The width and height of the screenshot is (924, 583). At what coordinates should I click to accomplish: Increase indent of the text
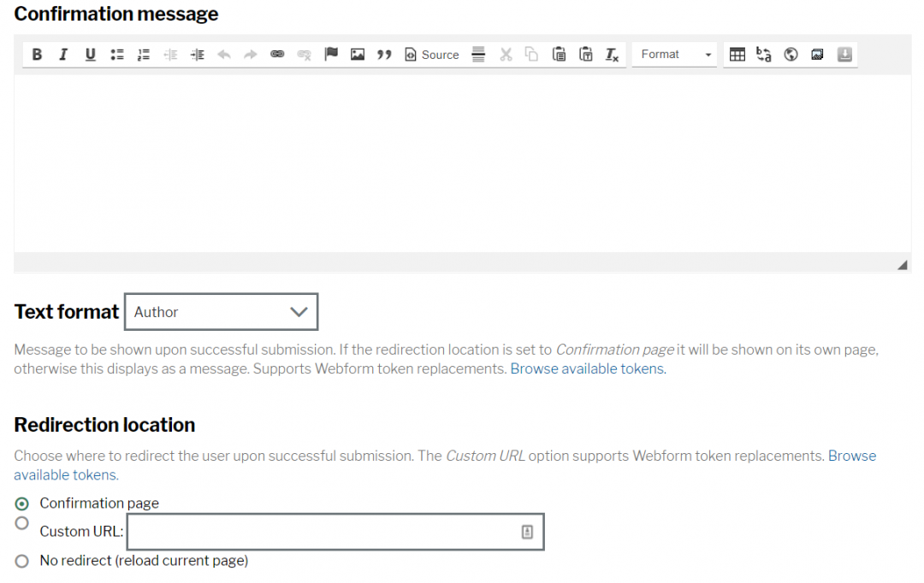(197, 54)
